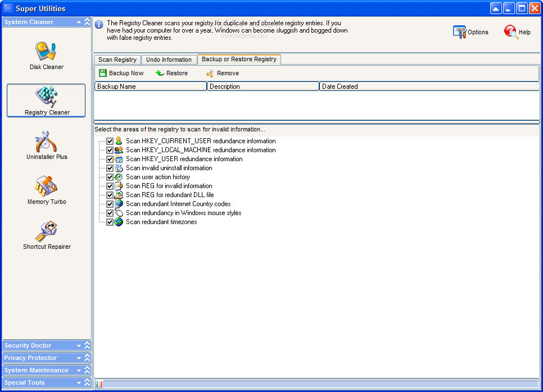Open Privacy Protector dropdown arrow
The width and height of the screenshot is (543, 392).
(x=79, y=358)
